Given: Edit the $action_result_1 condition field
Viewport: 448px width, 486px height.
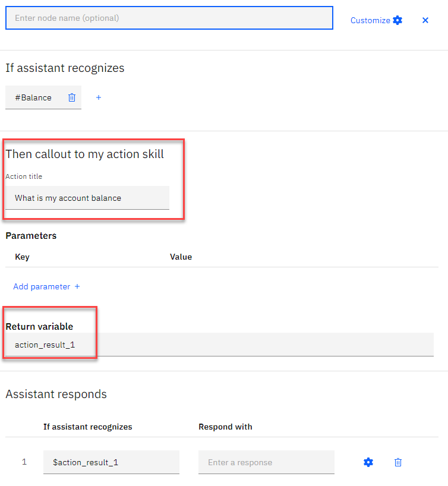Looking at the screenshot, I should pyautogui.click(x=111, y=462).
